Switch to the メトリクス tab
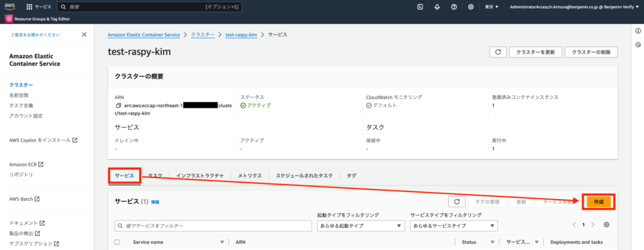 [250, 175]
